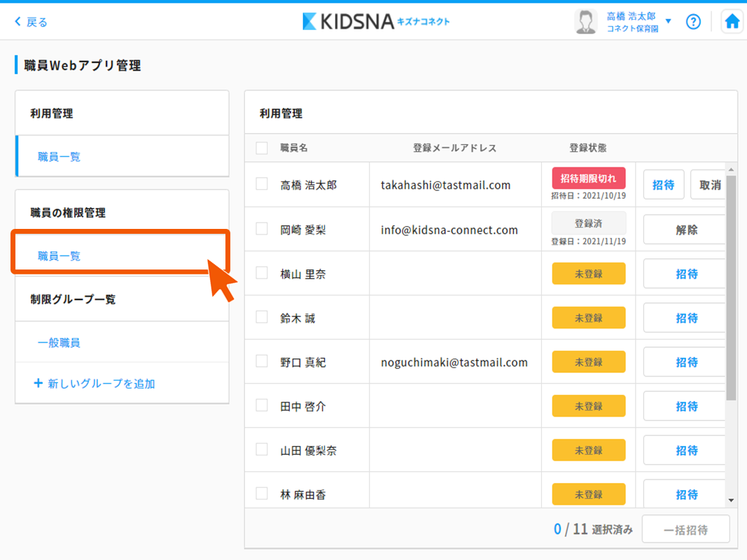This screenshot has height=560, width=747.
Task: Check the box for 高橋 浩太郎
Action: 262,184
